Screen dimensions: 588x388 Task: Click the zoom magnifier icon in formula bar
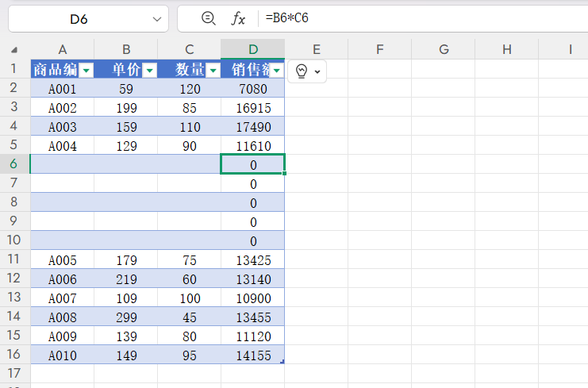pyautogui.click(x=209, y=18)
